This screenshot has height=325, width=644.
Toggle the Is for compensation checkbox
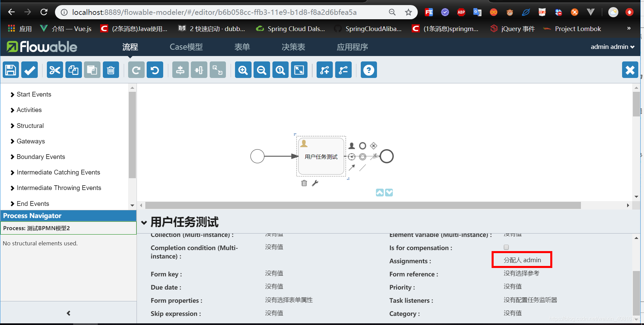click(x=506, y=247)
